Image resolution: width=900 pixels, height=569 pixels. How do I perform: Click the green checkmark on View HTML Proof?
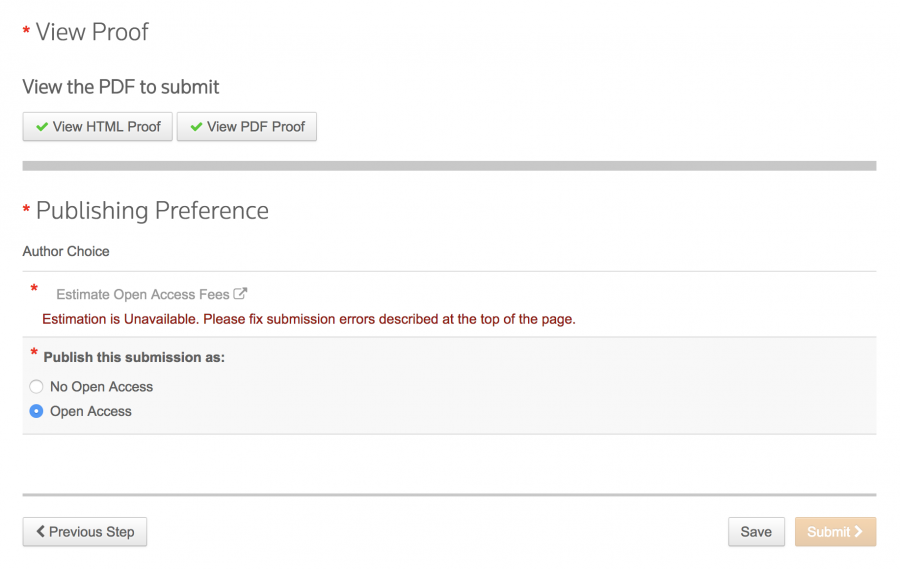tap(42, 127)
